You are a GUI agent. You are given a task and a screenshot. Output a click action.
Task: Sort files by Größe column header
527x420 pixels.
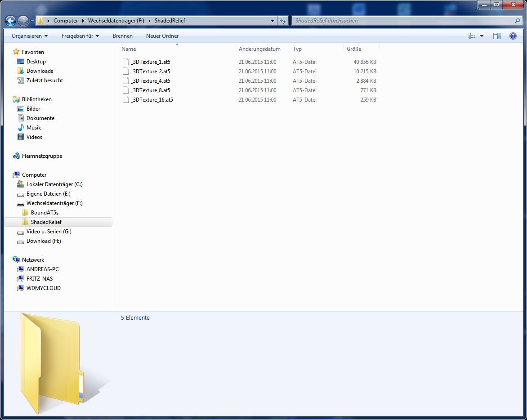354,49
